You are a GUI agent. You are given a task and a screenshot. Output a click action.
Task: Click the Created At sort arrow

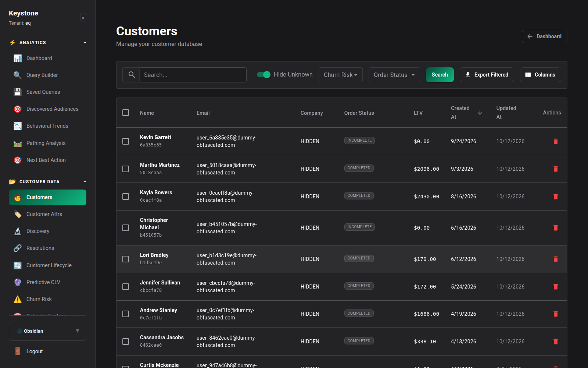480,113
